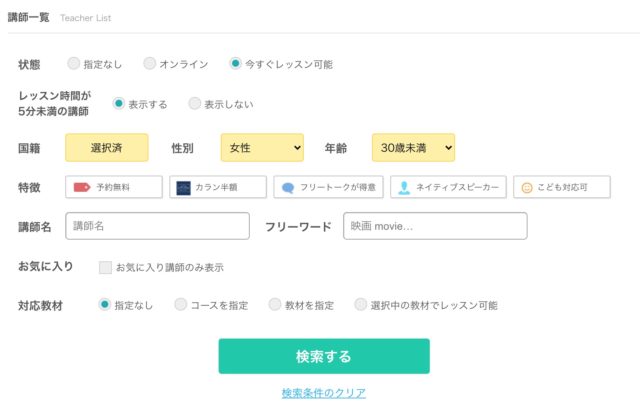Click the 検索条件のクリア link

coord(324,393)
